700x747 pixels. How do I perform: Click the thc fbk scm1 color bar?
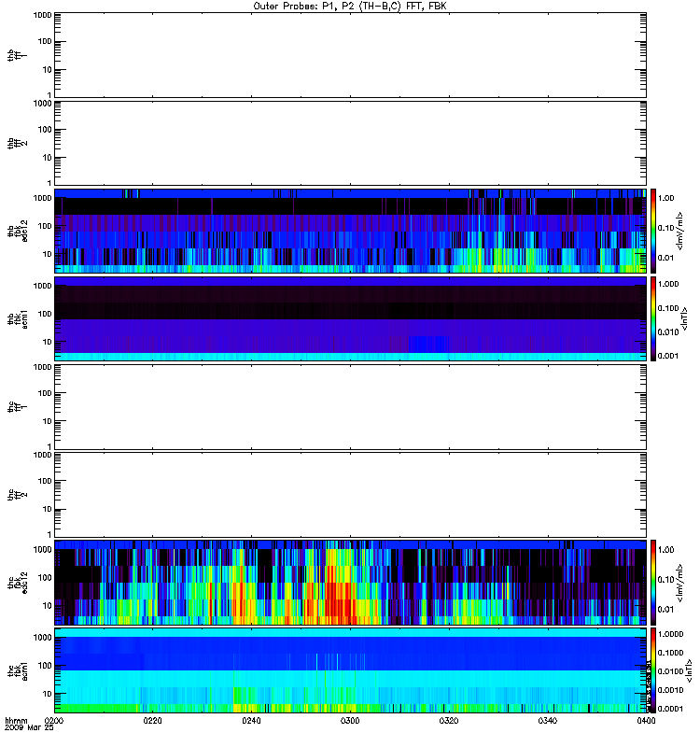[x=653, y=670]
